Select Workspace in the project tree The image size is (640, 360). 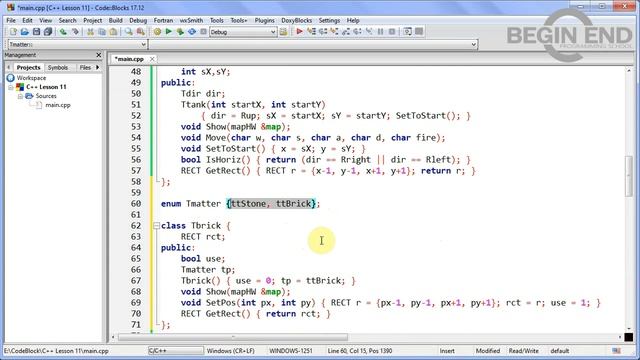[x=31, y=78]
